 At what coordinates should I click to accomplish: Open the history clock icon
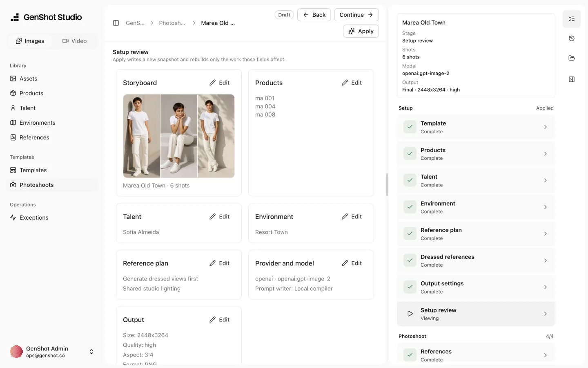click(572, 38)
